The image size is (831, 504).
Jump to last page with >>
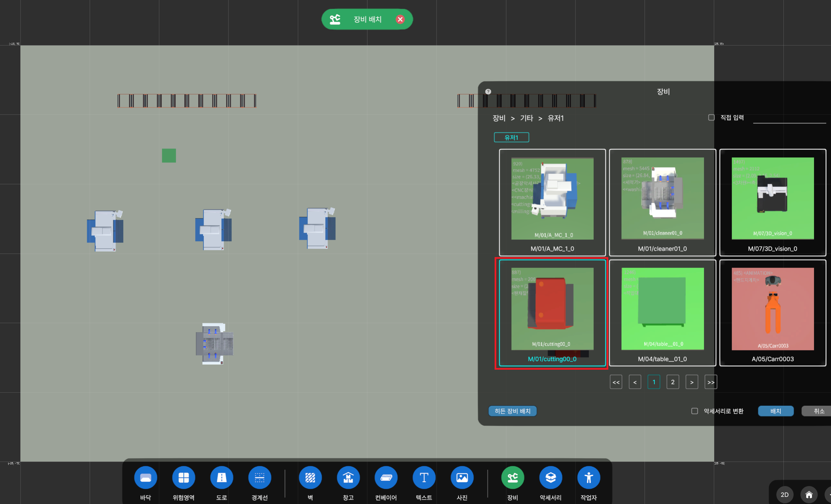click(x=710, y=382)
